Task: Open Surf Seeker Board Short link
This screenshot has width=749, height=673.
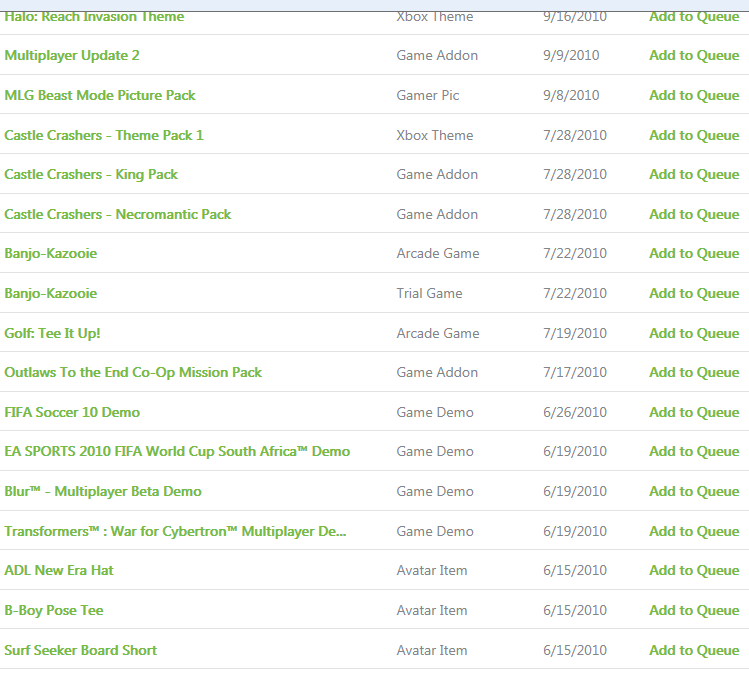Action: pyautogui.click(x=80, y=650)
